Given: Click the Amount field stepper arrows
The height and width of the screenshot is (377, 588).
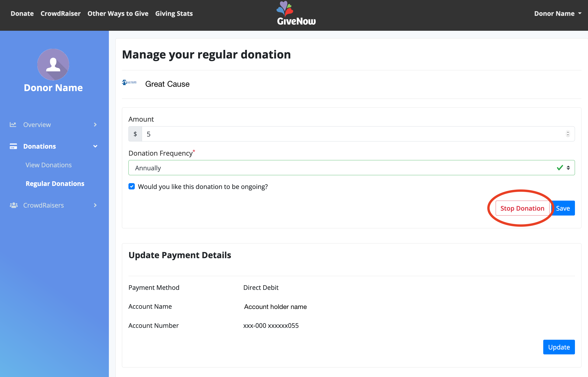Looking at the screenshot, I should (x=568, y=134).
